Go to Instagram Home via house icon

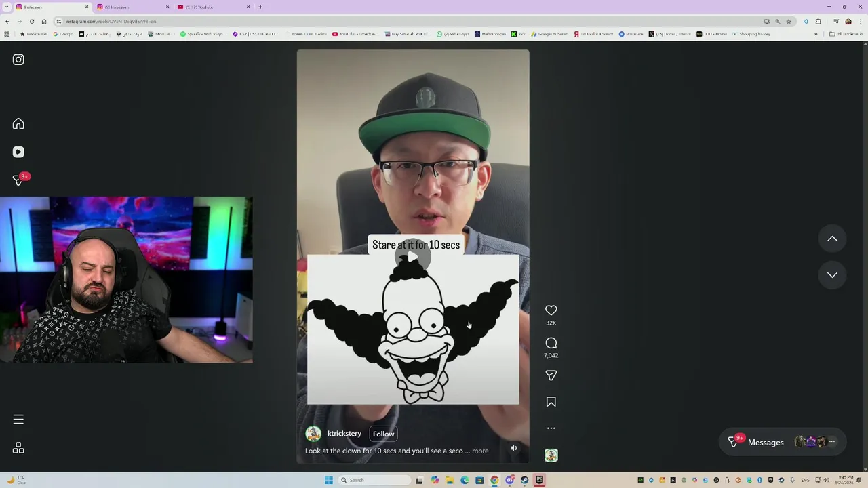point(18,123)
